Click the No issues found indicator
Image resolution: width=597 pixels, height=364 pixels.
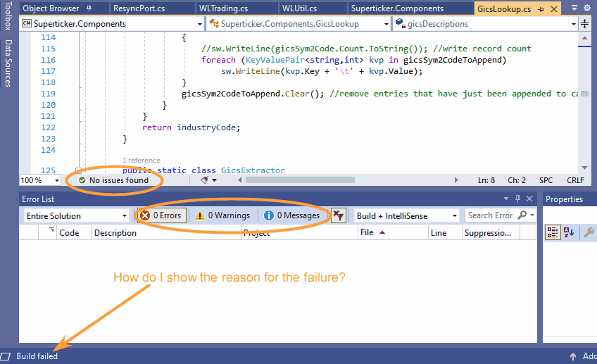coord(113,180)
